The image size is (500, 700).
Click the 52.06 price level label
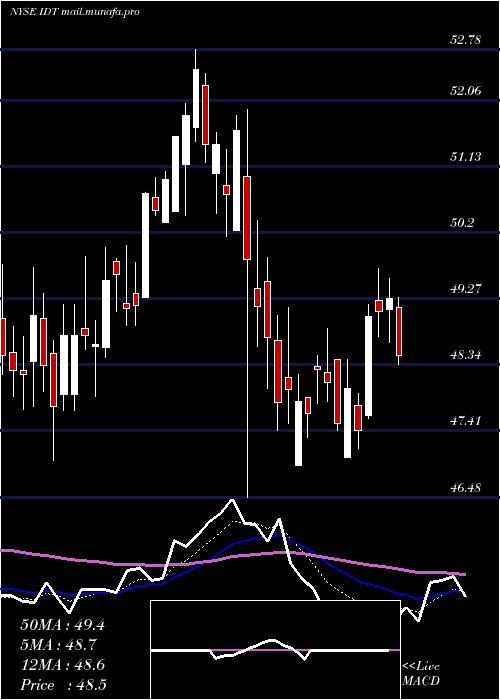click(x=465, y=91)
